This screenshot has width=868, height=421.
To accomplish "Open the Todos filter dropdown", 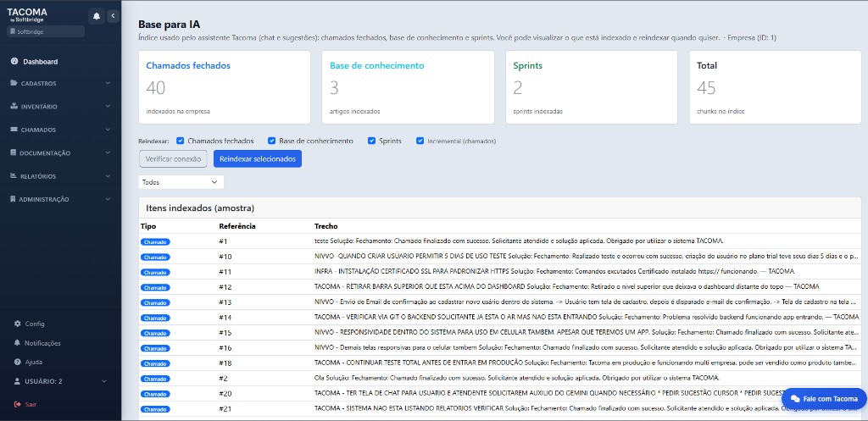I will pos(181,182).
